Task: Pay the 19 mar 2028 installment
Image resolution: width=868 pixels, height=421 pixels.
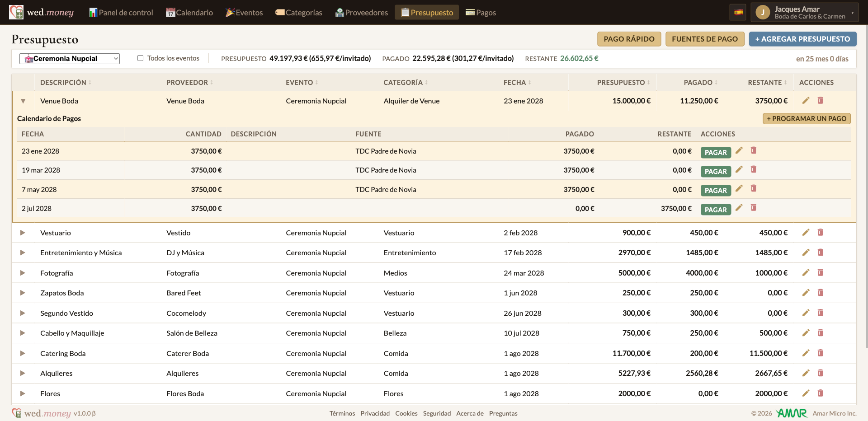Action: coord(716,171)
